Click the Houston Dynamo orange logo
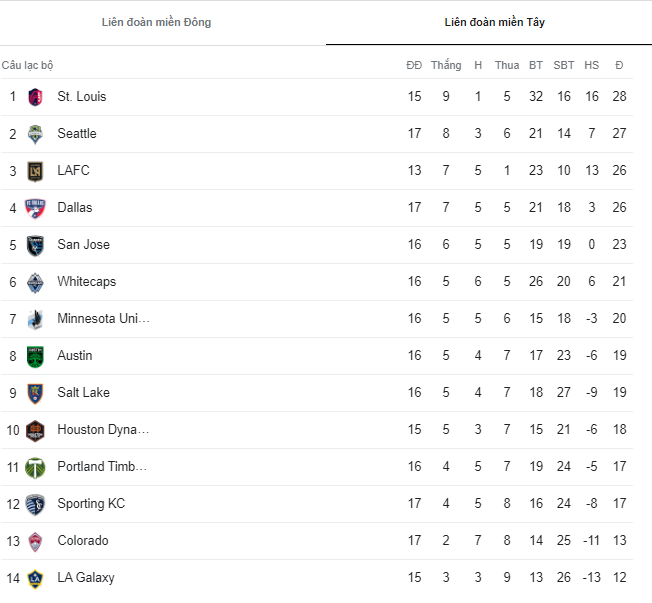The width and height of the screenshot is (652, 603). point(36,430)
